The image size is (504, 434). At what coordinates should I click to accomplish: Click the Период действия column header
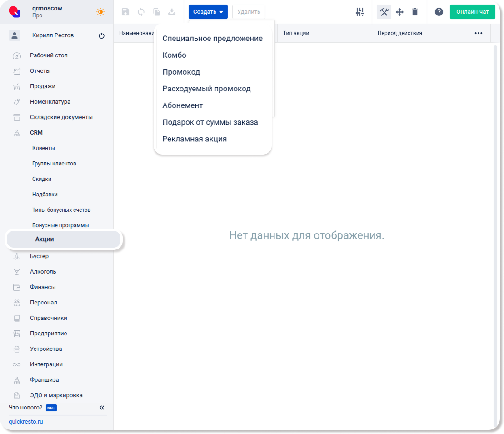(x=399, y=33)
